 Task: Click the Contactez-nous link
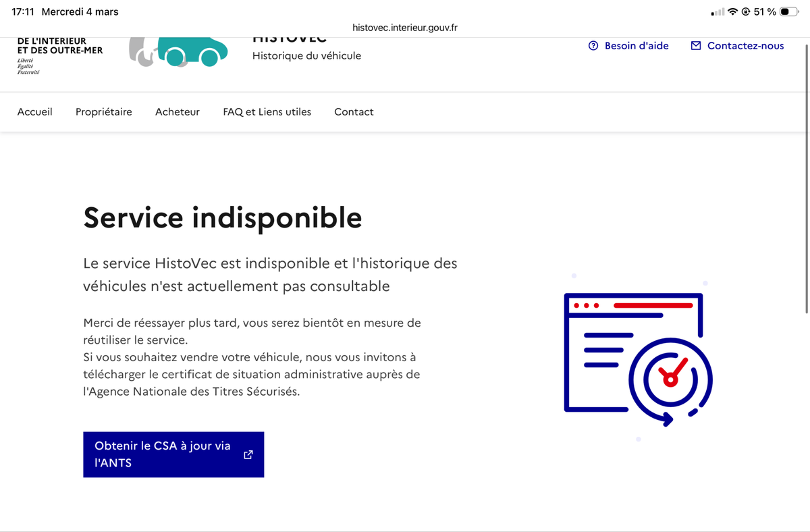[737, 46]
